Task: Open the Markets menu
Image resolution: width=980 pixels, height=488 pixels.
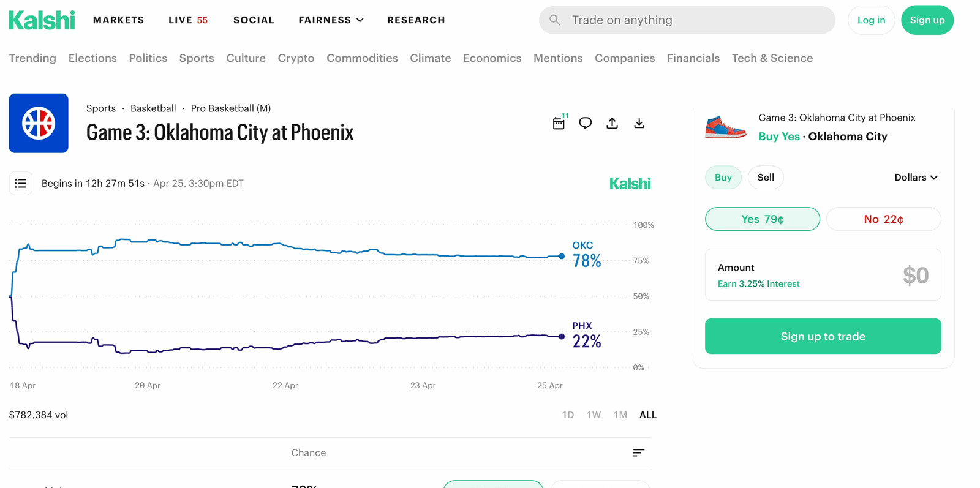Action: (x=118, y=20)
